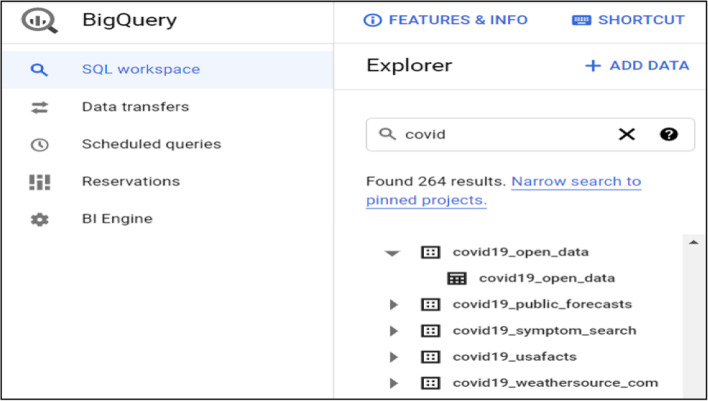Select the covid19_open_data table
Image resolution: width=708 pixels, height=401 pixels.
546,278
